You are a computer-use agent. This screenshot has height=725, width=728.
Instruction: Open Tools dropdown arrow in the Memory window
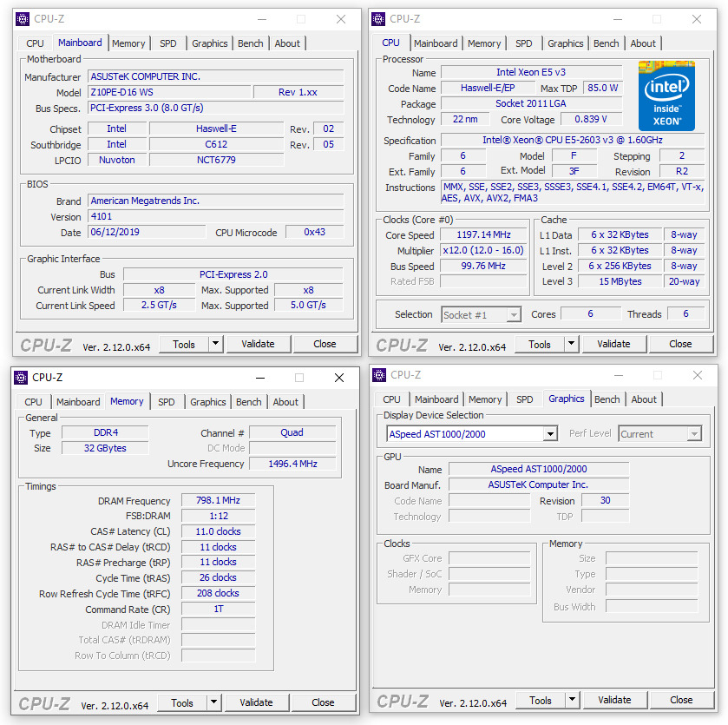coord(213,702)
